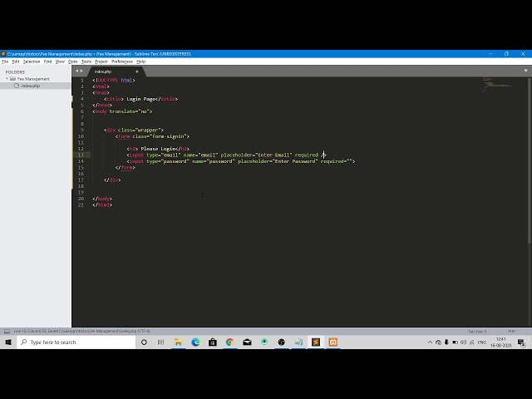Launch Microsoft Edge from taskbar
The height and width of the screenshot is (399, 532).
[x=195, y=342]
